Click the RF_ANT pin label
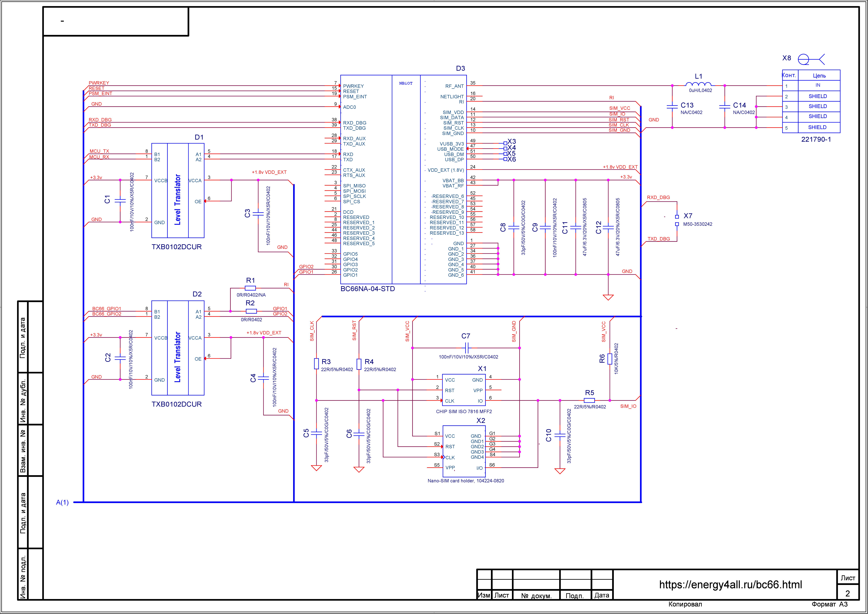Image resolution: width=868 pixels, height=614 pixels. pos(454,86)
